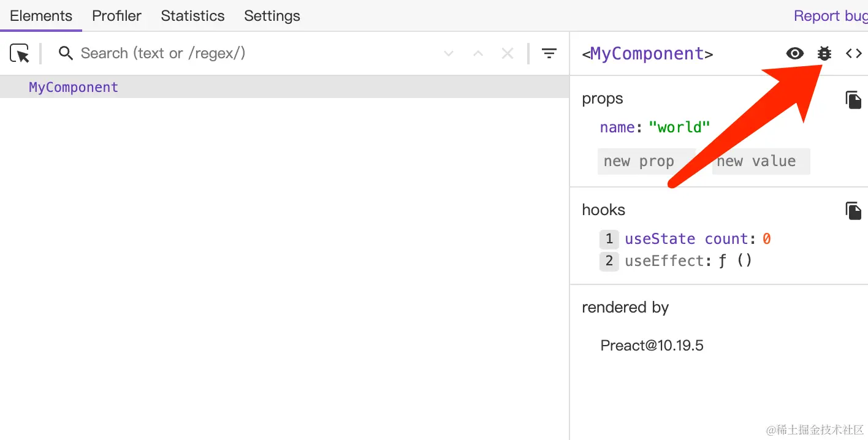The height and width of the screenshot is (440, 868).
Task: Select MyComponent in the element tree
Action: 74,87
